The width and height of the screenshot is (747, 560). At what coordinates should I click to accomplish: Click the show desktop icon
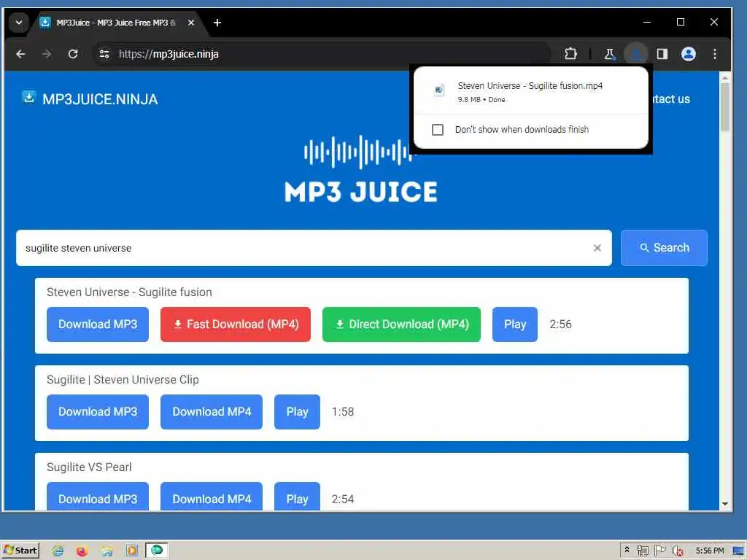(x=738, y=551)
